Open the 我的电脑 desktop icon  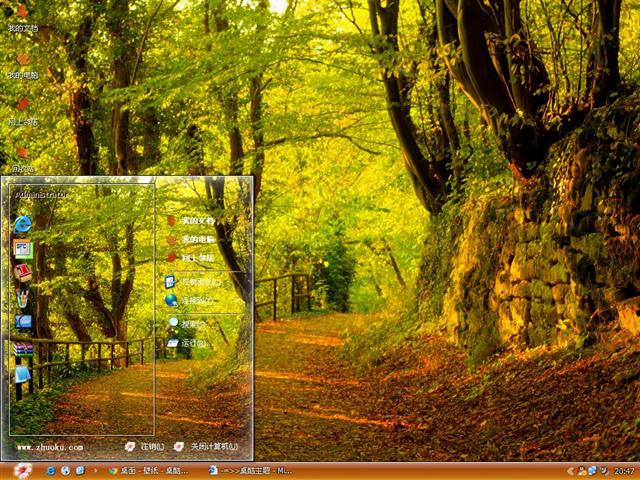(23, 65)
